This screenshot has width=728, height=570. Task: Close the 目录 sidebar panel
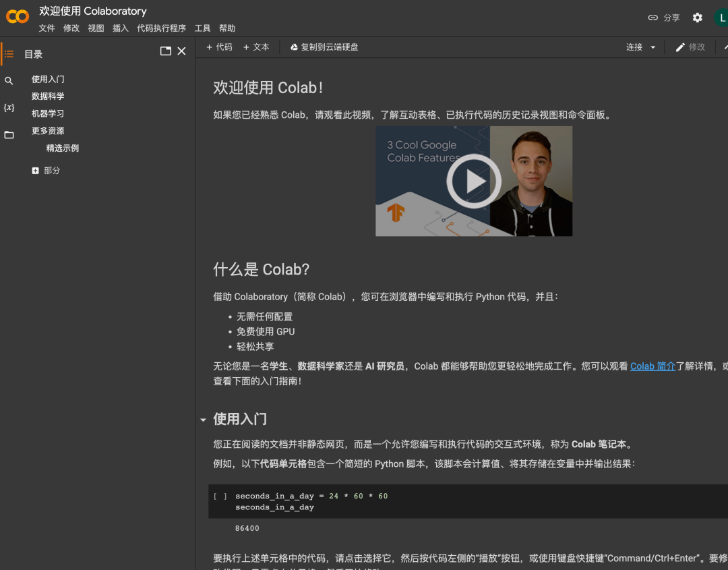click(181, 51)
